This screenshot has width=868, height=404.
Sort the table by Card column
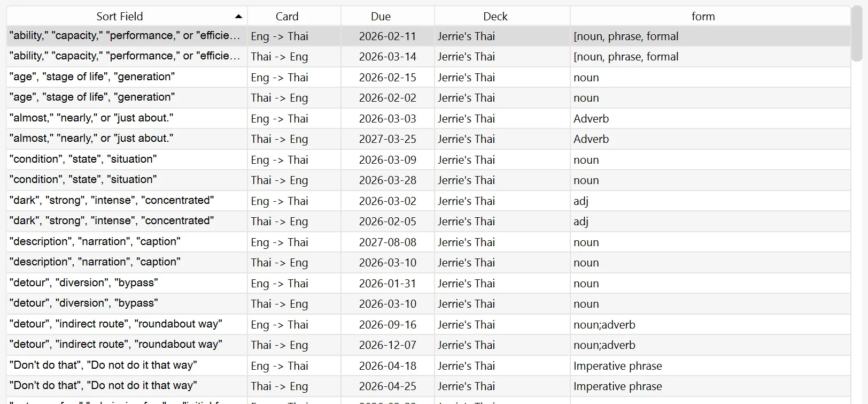[x=287, y=17]
